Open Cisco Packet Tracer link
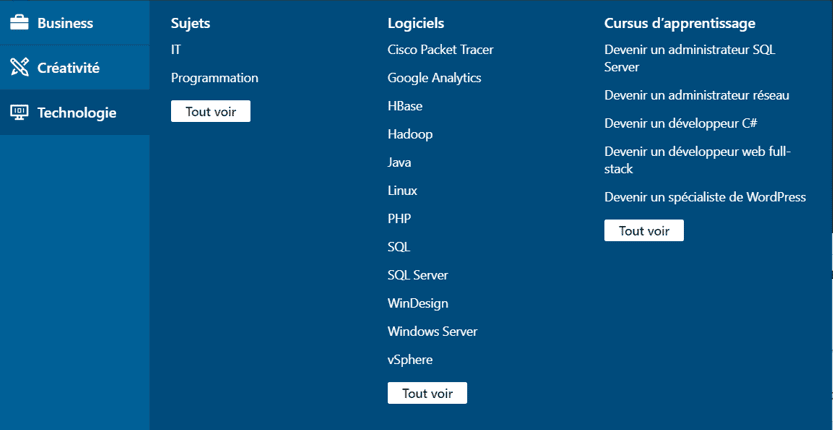This screenshot has width=833, height=430. 440,49
